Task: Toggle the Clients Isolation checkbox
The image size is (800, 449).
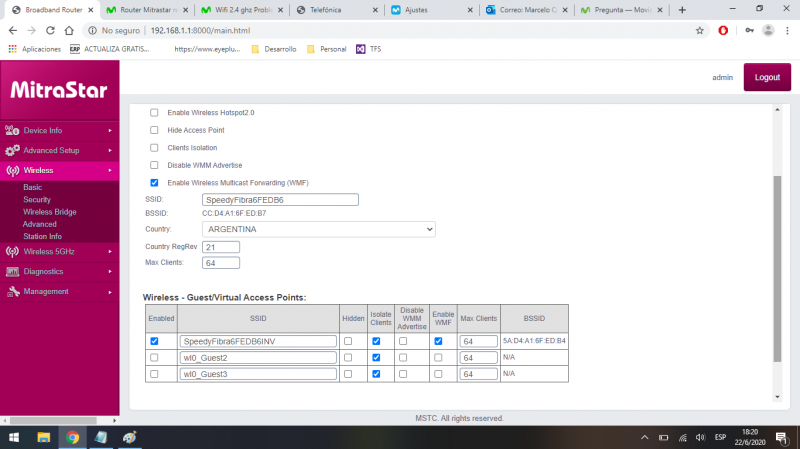Action: pos(154,147)
